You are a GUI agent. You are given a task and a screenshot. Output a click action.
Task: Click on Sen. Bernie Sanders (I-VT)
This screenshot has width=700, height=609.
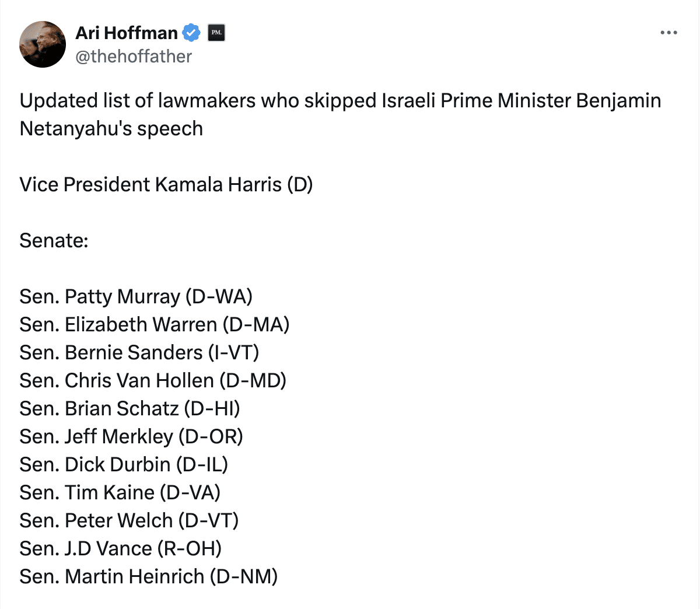139,352
